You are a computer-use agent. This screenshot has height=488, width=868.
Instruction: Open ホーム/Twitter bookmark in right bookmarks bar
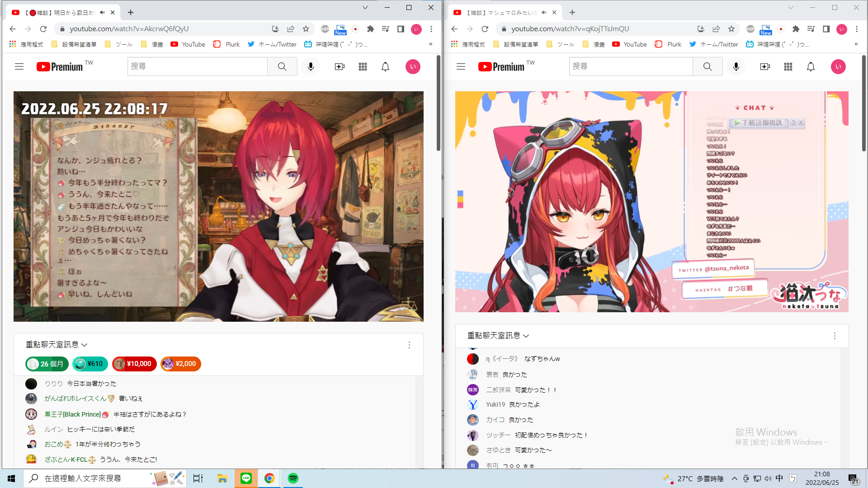(x=714, y=44)
